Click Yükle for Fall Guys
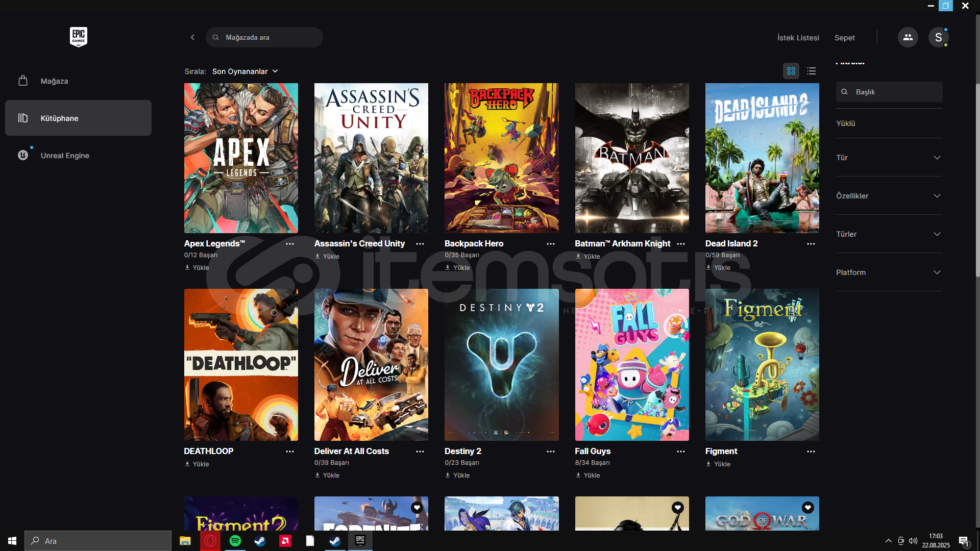The height and width of the screenshot is (551, 980). coord(588,475)
